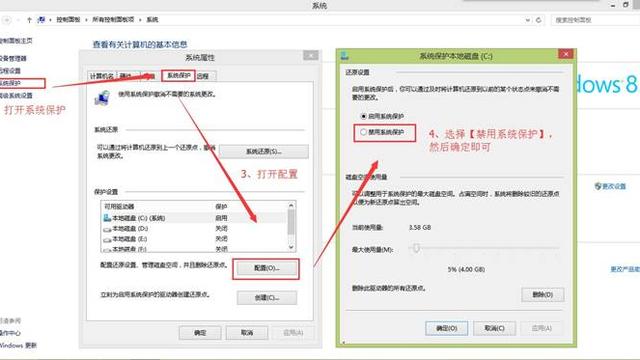The width and height of the screenshot is (640, 360).
Task: Switch to the 系统保护 tab
Action: 178,76
